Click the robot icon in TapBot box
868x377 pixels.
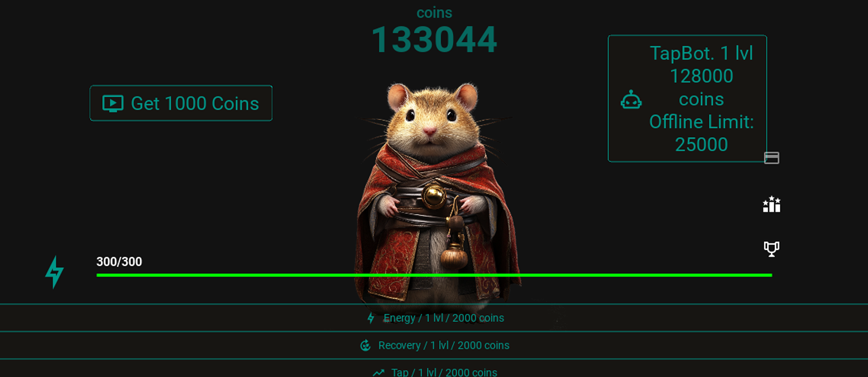tap(631, 99)
